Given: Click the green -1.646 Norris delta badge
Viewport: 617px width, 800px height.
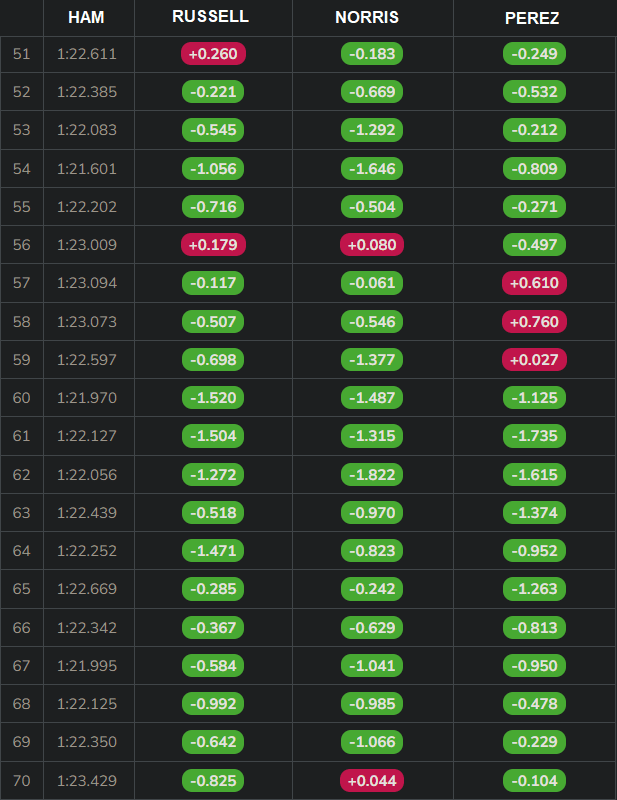Looking at the screenshot, I should tap(372, 169).
